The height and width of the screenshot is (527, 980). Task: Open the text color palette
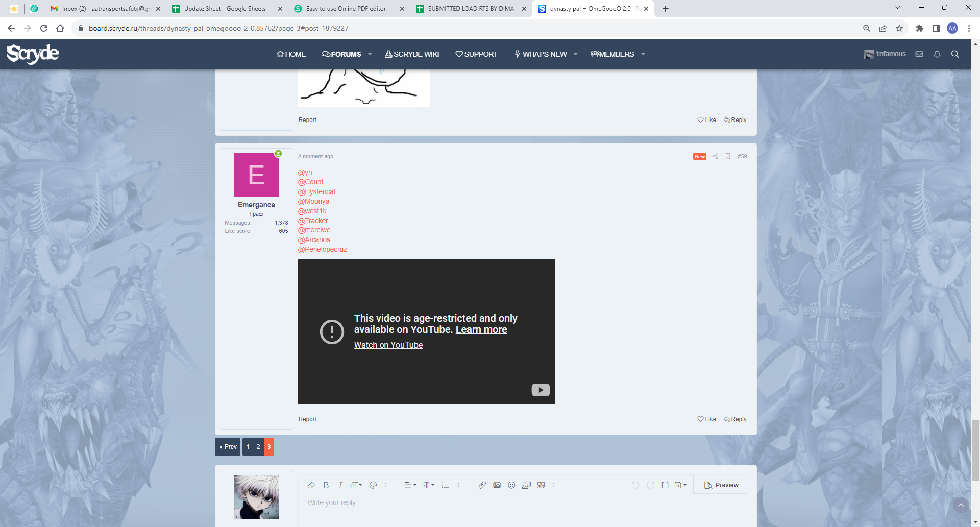373,485
